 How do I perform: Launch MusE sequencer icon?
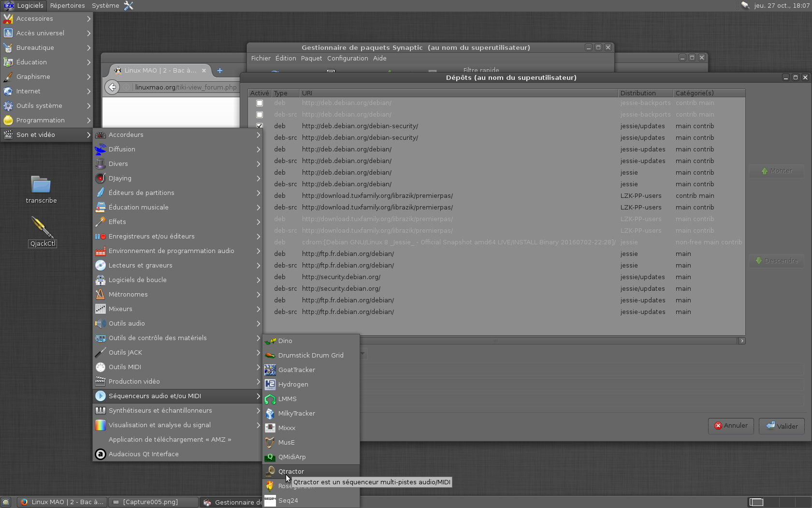click(270, 442)
